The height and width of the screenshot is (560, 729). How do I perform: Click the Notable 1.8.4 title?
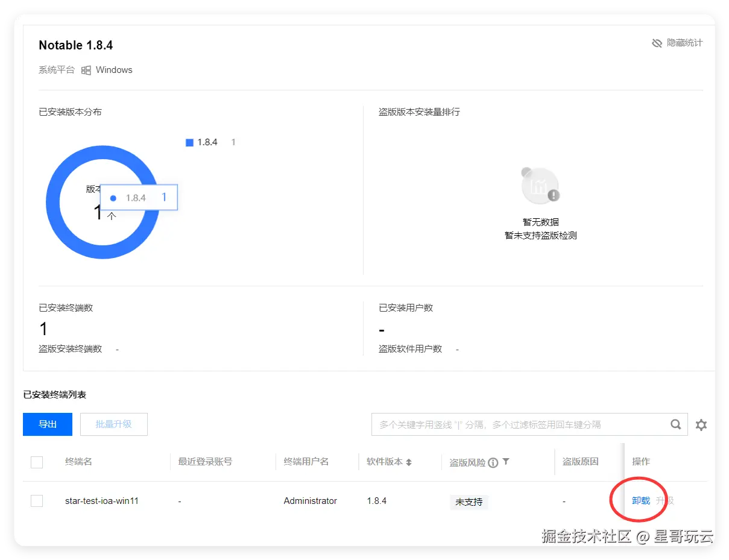point(76,45)
